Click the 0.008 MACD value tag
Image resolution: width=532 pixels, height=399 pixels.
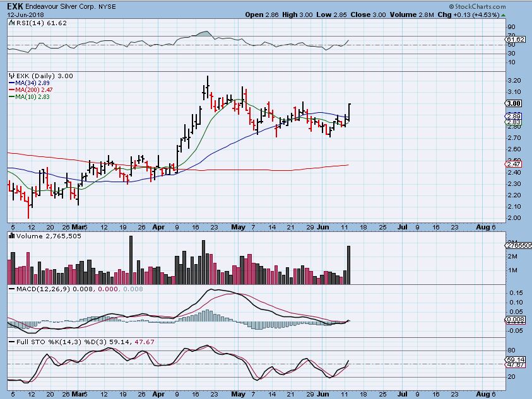tap(514, 320)
